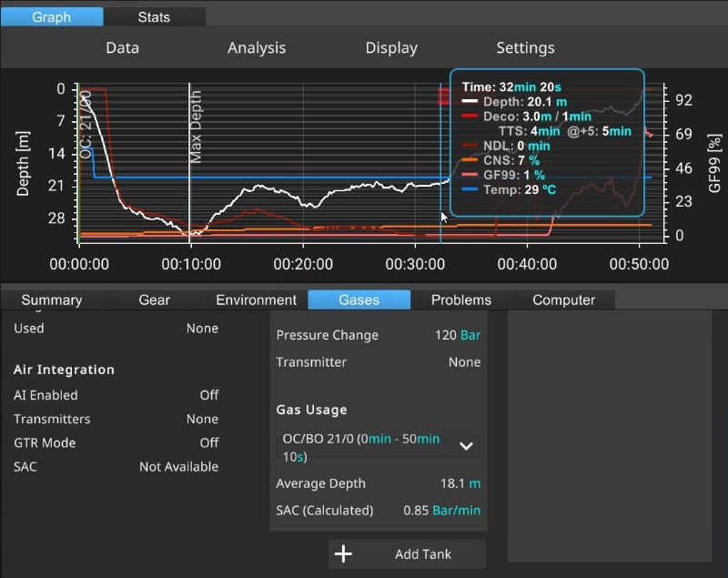Open the Problems tab
The height and width of the screenshot is (578, 728).
[x=461, y=299]
